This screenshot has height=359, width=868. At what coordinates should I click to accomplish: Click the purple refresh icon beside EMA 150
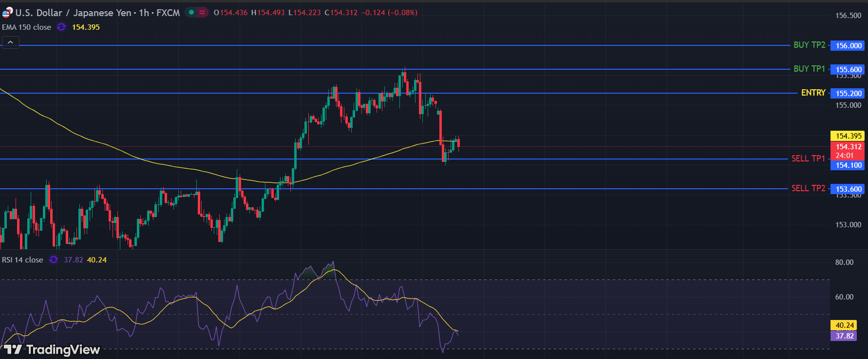click(61, 27)
